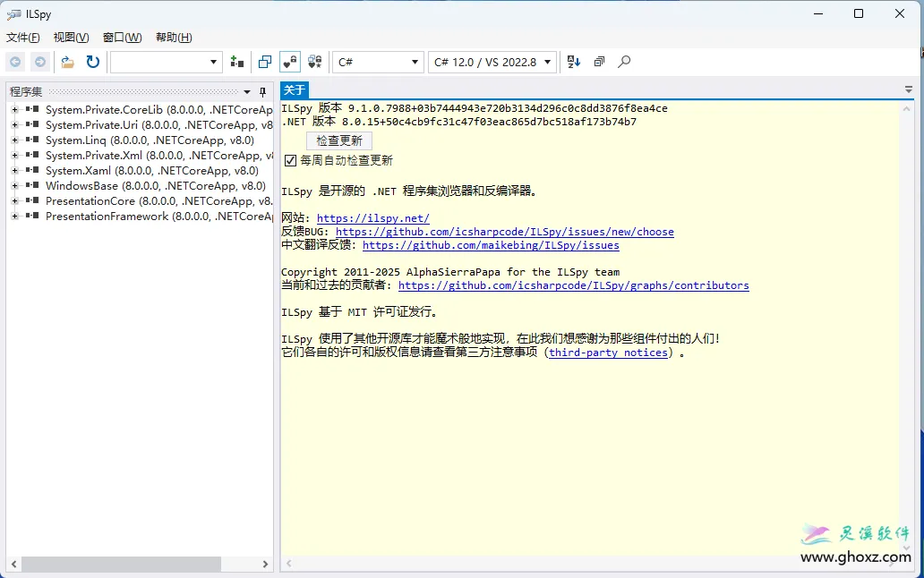This screenshot has width=924, height=578.
Task: Select System.Private.Uri assembly row
Action: tap(159, 124)
